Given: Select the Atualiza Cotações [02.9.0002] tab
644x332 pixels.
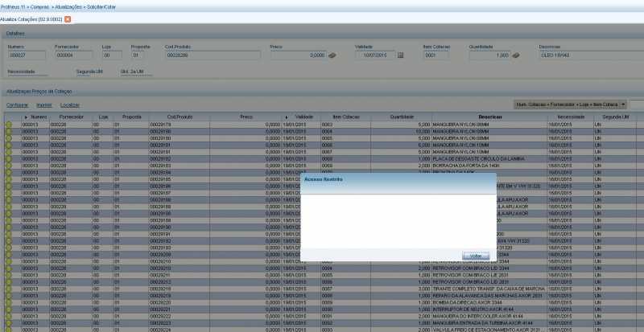Looking at the screenshot, I should click(x=31, y=19).
